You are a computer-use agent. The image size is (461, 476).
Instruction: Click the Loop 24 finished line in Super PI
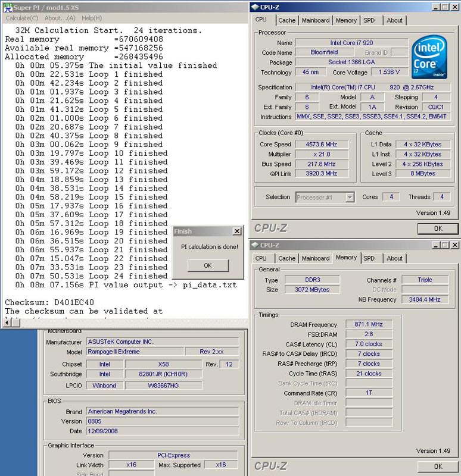click(x=92, y=276)
